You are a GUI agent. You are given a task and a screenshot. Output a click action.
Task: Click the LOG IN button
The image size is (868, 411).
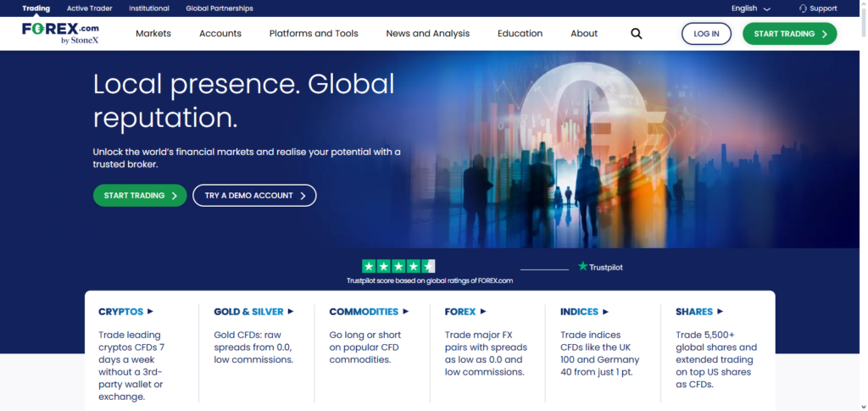point(706,34)
